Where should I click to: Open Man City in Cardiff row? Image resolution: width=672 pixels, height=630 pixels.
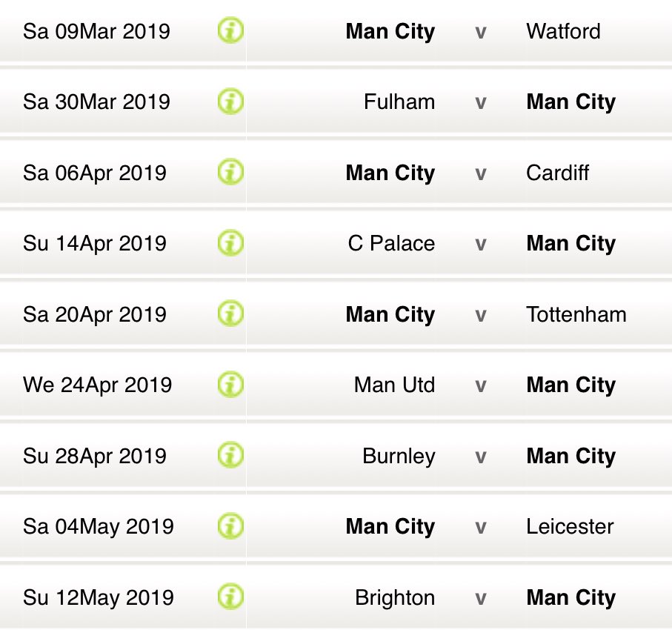tap(390, 173)
